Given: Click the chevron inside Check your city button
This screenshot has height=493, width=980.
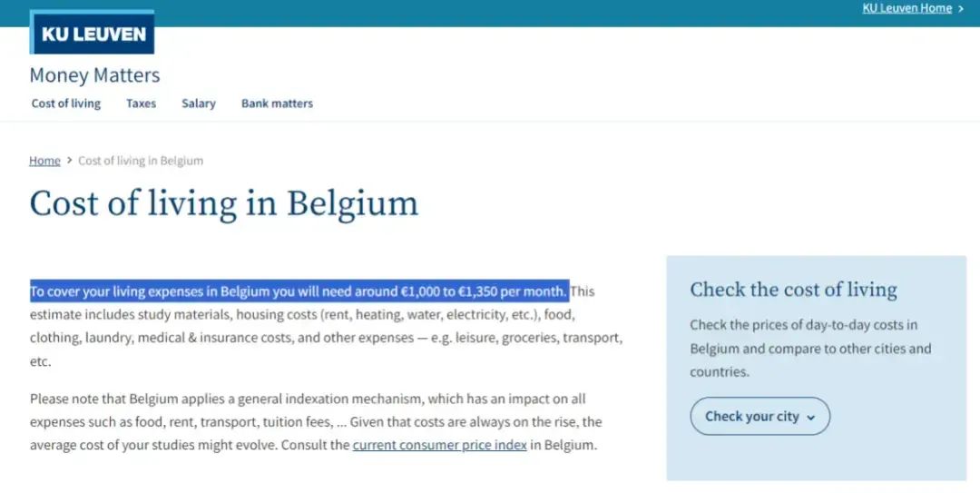Looking at the screenshot, I should [810, 418].
